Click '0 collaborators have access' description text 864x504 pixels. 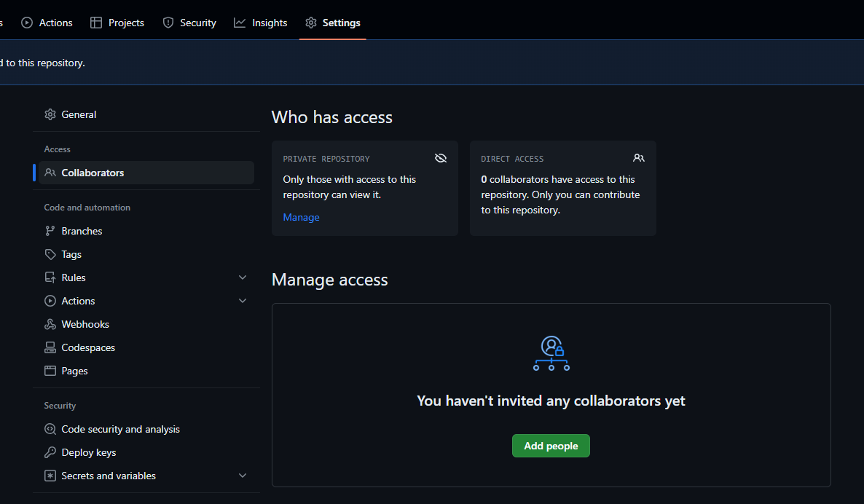click(x=560, y=194)
